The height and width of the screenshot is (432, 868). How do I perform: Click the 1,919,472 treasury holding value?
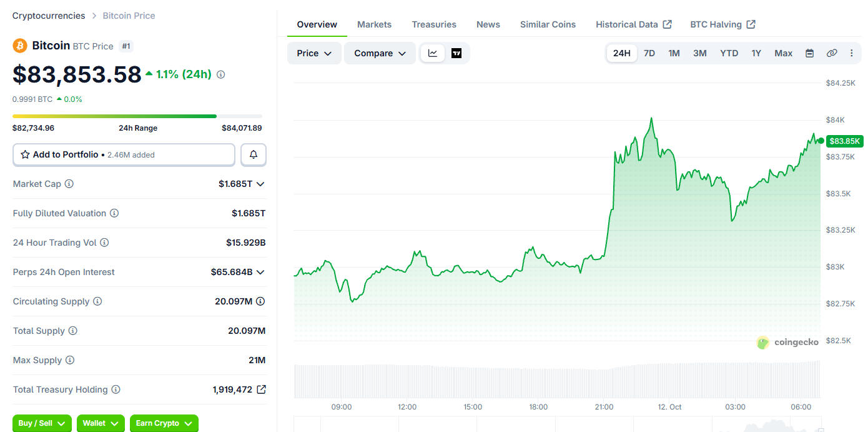click(232, 389)
